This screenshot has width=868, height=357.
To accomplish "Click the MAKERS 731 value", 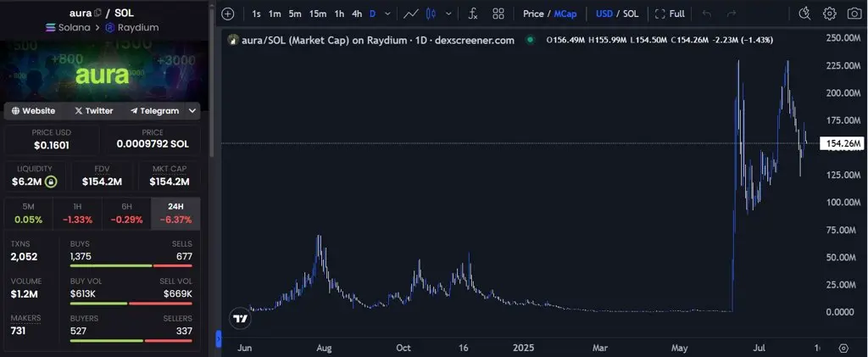I will [x=19, y=331].
